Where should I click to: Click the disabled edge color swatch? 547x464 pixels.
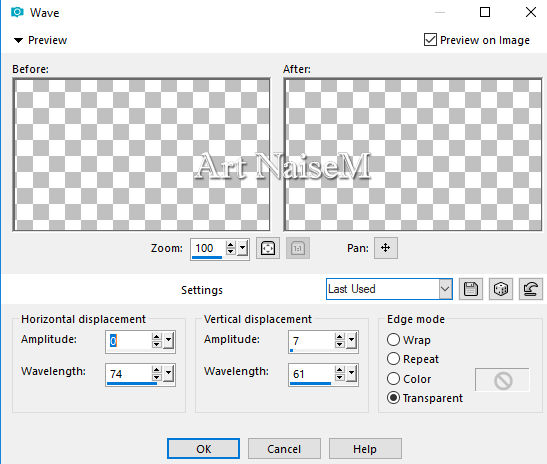pyautogui.click(x=502, y=380)
